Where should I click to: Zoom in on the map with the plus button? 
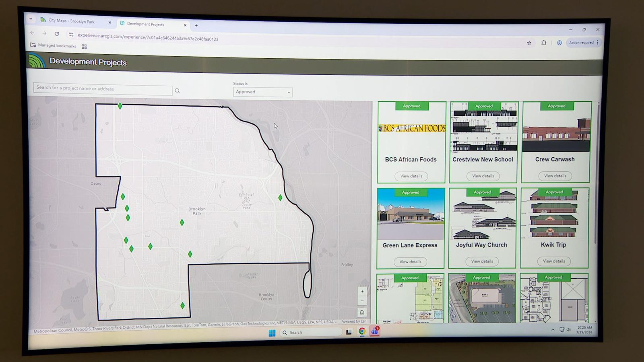pyautogui.click(x=362, y=291)
